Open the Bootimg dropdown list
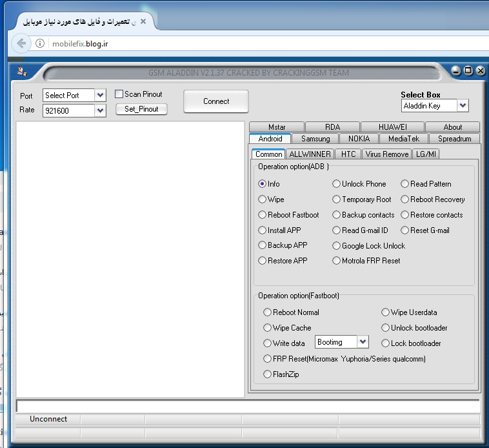The height and width of the screenshot is (448, 489). click(x=363, y=342)
